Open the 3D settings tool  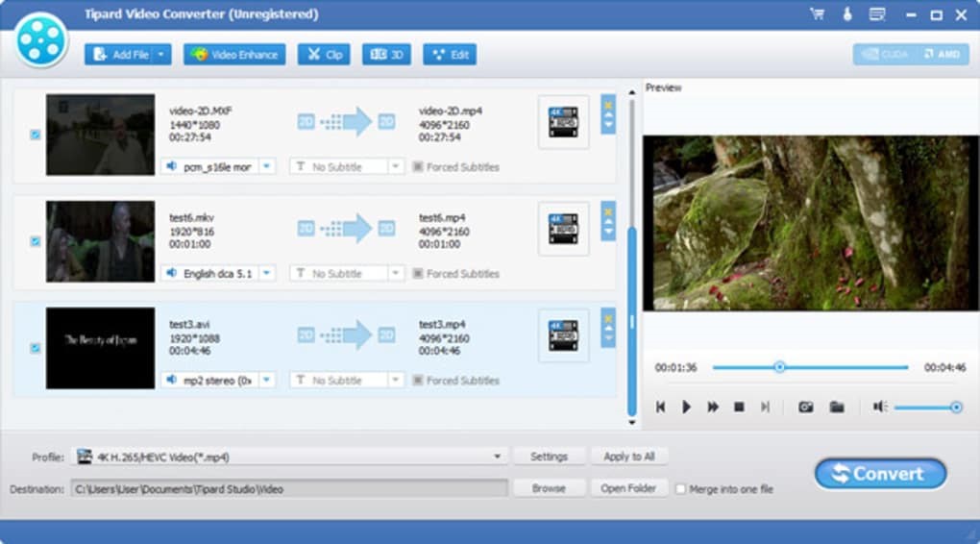click(x=386, y=55)
